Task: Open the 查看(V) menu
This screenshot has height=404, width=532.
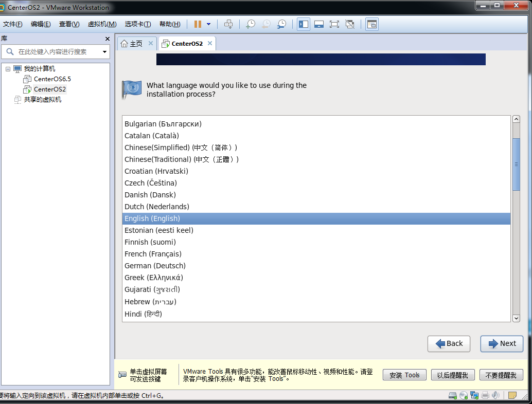Action: [69, 24]
